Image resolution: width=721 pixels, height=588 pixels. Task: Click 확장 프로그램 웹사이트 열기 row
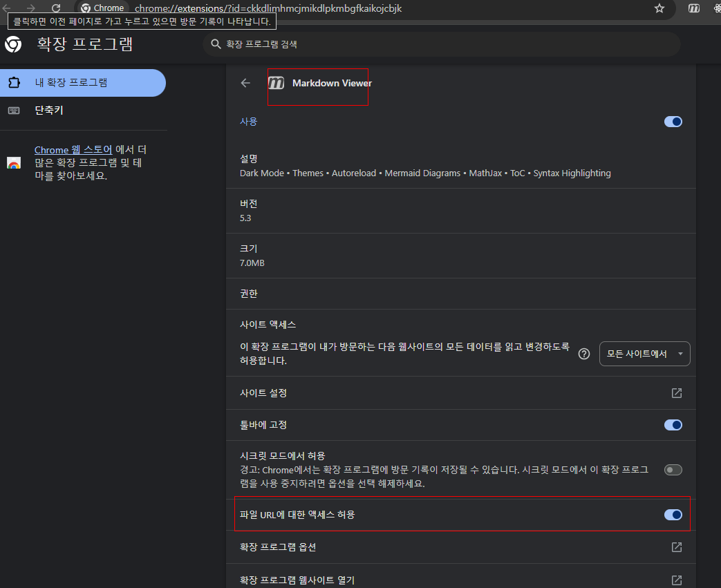(461, 578)
